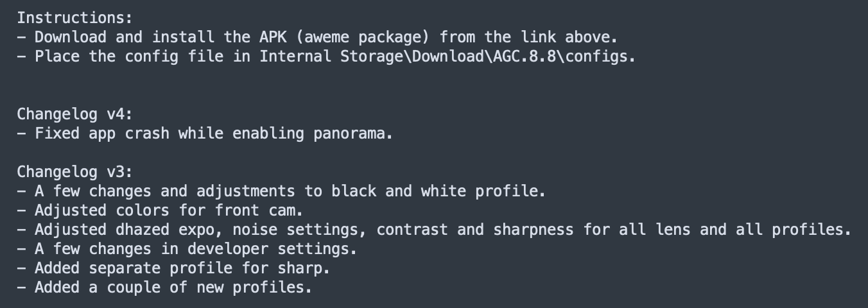Screen dimensions: 868x308
Task: Click the 'changes in developer settings' line
Action: (x=187, y=249)
